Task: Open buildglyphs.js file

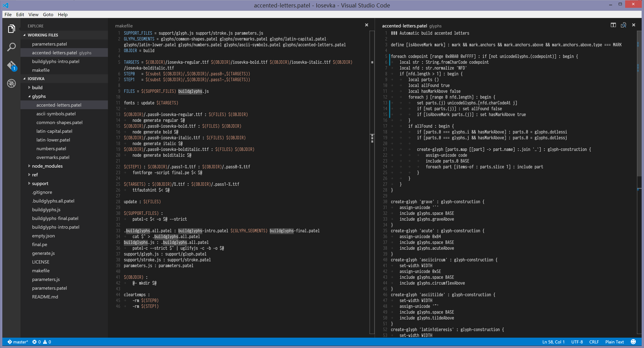Action: click(64, 210)
